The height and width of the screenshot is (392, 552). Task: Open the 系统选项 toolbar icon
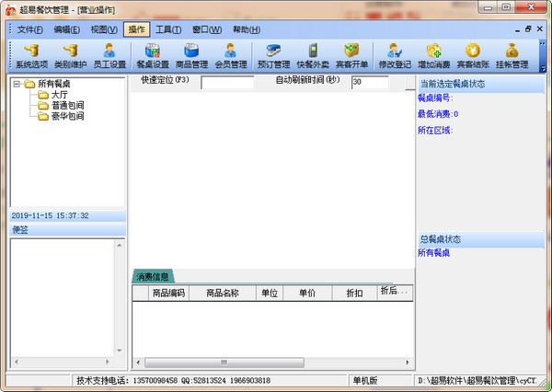point(32,56)
